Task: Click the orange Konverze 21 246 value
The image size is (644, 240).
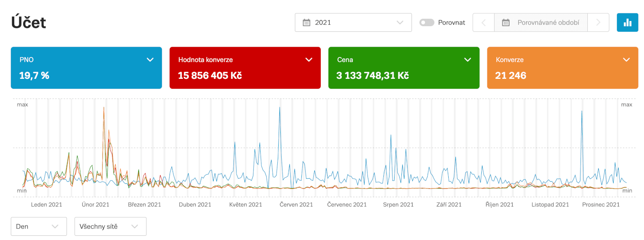Action: [x=510, y=76]
